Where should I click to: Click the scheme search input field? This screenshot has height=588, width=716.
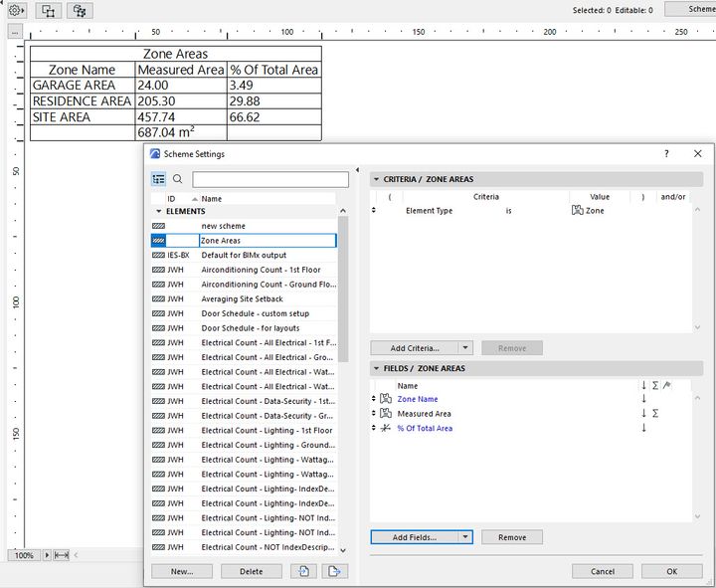pyautogui.click(x=270, y=179)
